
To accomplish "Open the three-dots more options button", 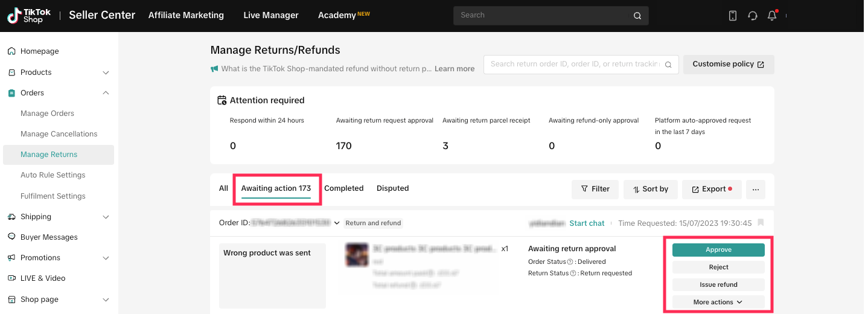I will 755,189.
